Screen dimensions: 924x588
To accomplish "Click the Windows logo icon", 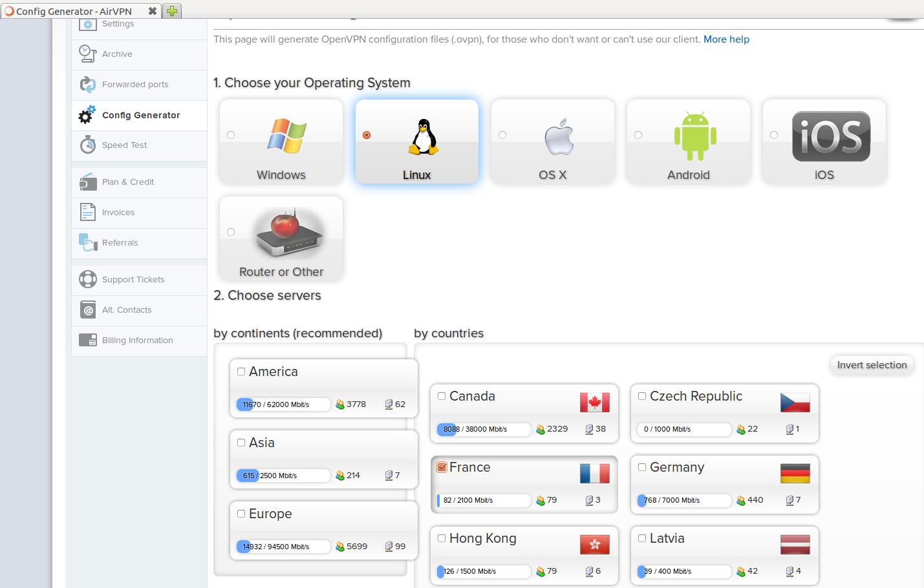I will point(287,136).
